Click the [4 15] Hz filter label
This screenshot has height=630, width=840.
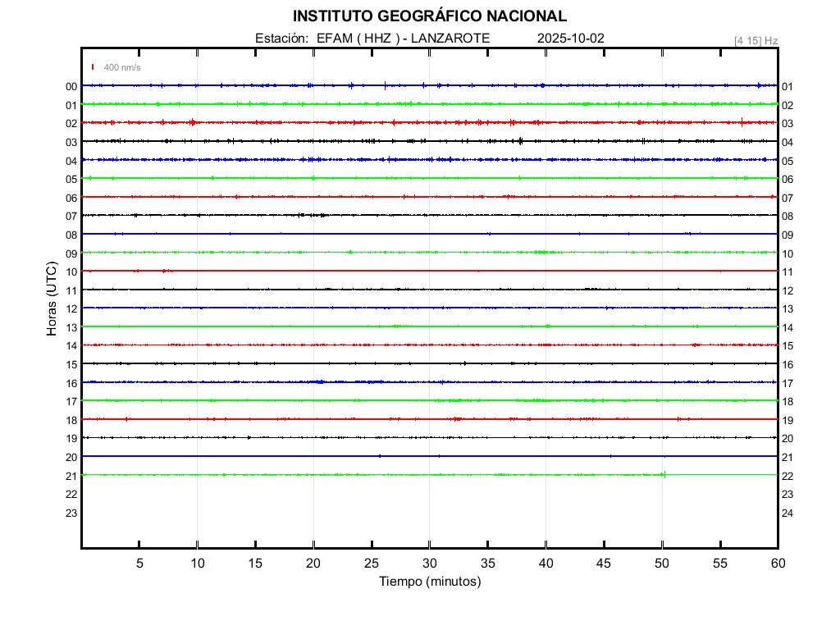[756, 40]
